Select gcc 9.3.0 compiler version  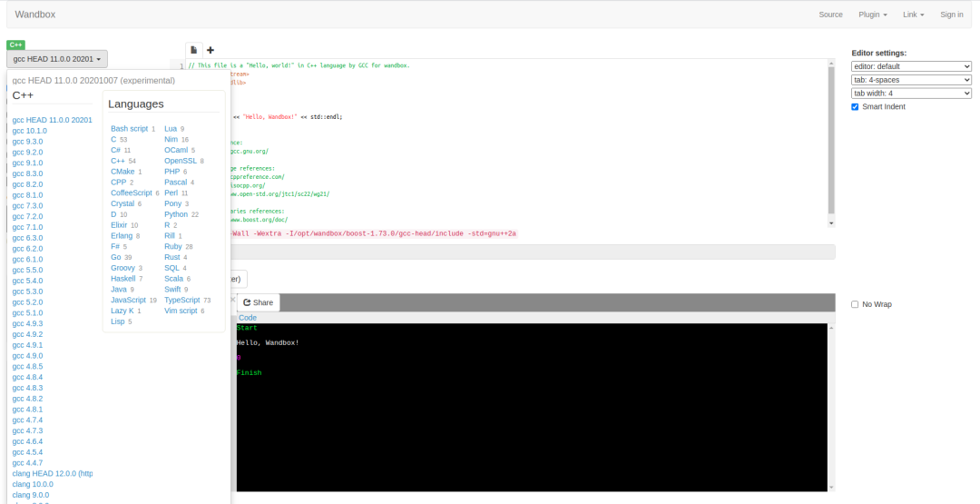27,142
